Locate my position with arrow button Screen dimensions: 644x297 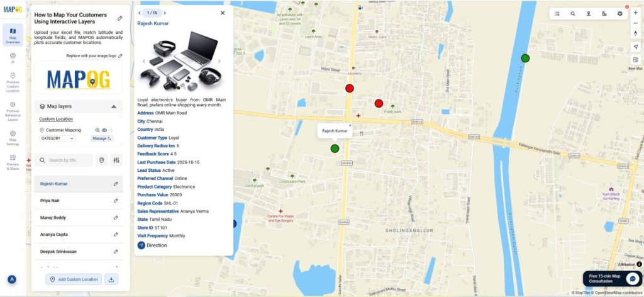tap(636, 47)
